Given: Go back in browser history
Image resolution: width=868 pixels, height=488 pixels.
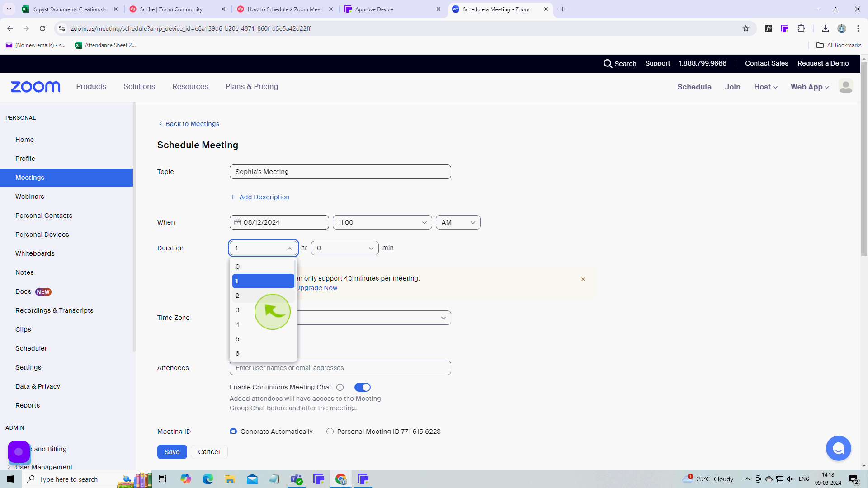Looking at the screenshot, I should [x=10, y=28].
